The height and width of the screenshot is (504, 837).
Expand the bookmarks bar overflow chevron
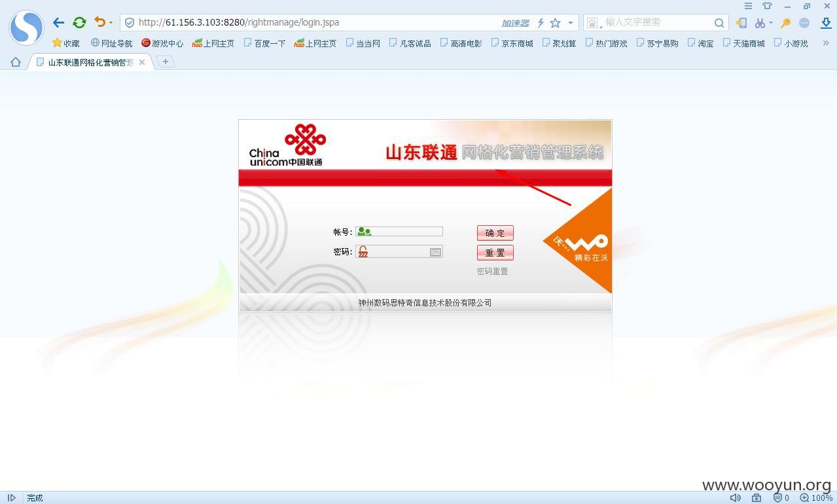826,43
